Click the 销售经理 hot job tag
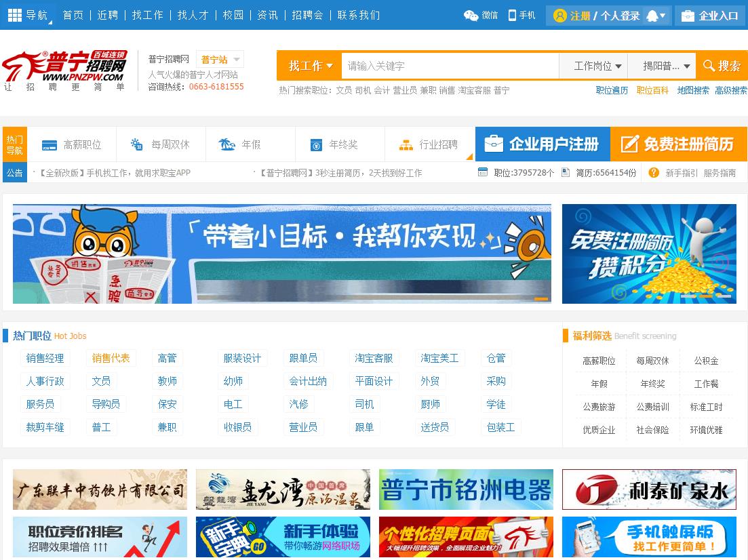 45,358
